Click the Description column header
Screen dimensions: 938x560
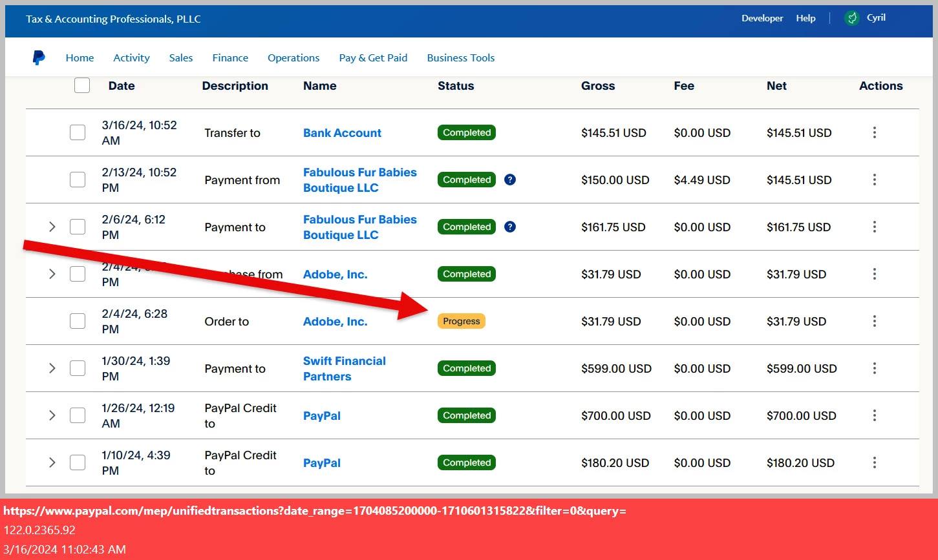coord(235,85)
